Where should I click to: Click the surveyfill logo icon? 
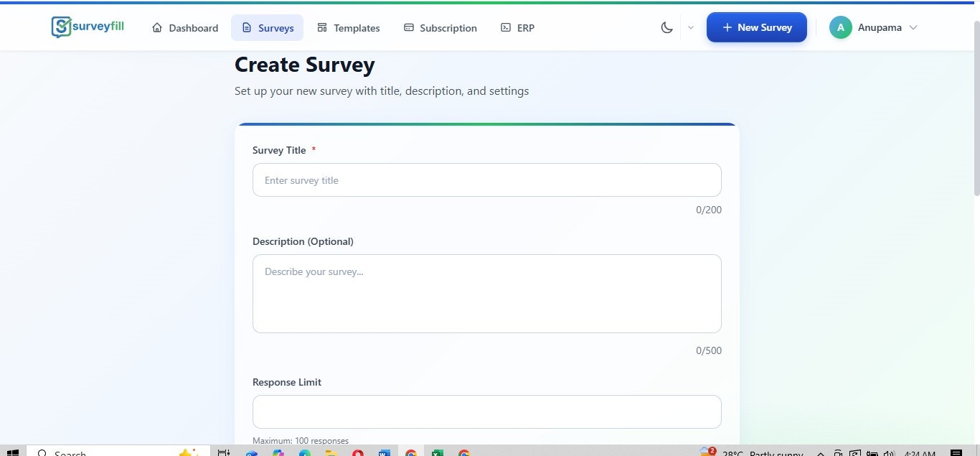click(60, 27)
